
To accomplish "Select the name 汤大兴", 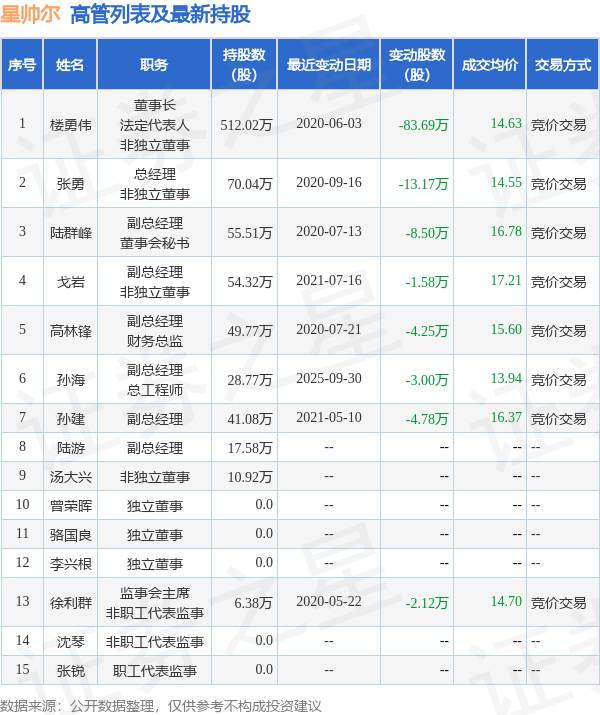I will [x=71, y=477].
